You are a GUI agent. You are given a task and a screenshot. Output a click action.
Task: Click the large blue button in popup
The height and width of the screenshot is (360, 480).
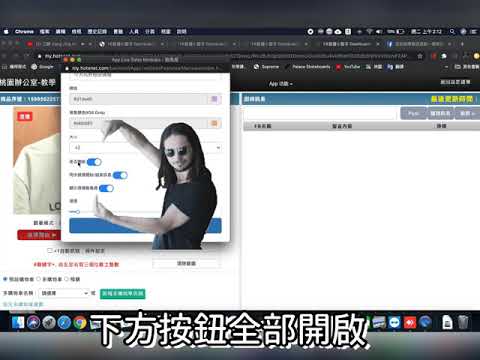(145, 226)
